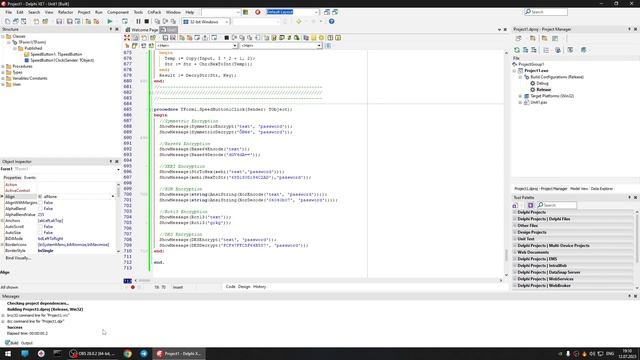
Task: Click the red breakpoint dot in editor status bar
Action: click(133, 287)
